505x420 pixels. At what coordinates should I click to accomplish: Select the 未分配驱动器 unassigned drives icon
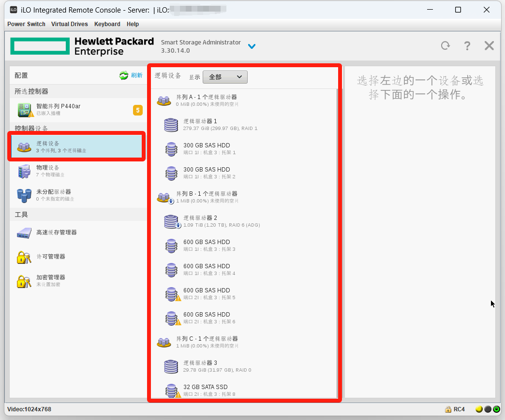pos(24,195)
